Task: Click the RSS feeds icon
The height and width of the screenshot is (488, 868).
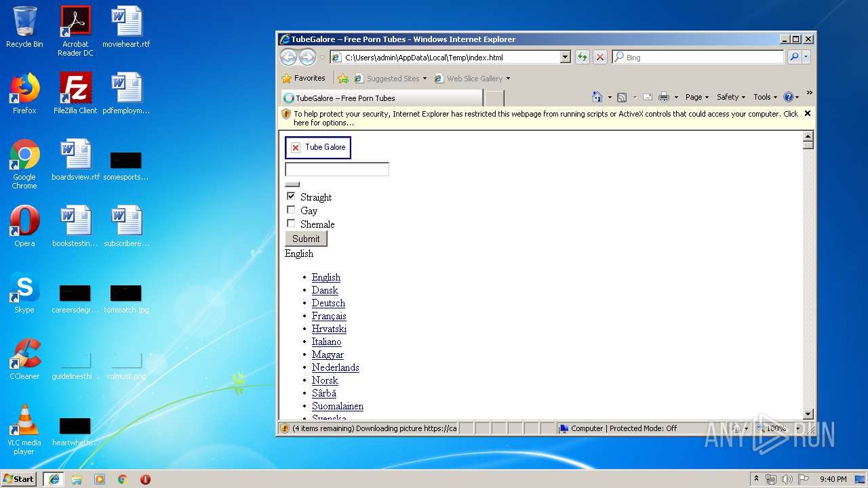Action: click(x=622, y=97)
